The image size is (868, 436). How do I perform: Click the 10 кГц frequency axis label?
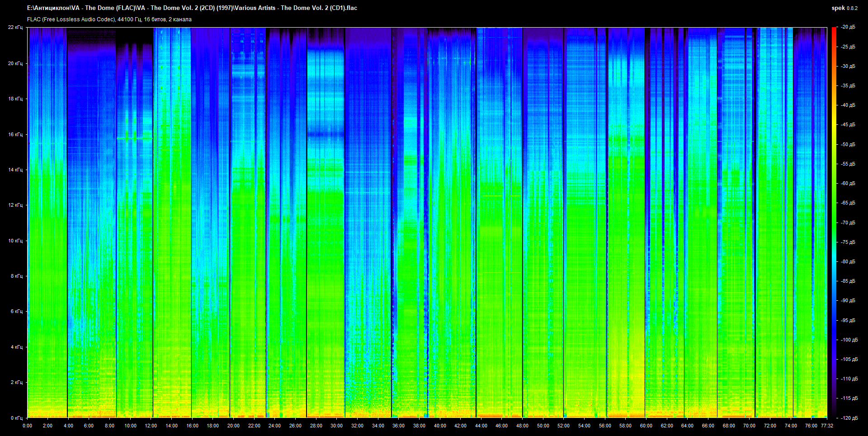tap(15, 241)
